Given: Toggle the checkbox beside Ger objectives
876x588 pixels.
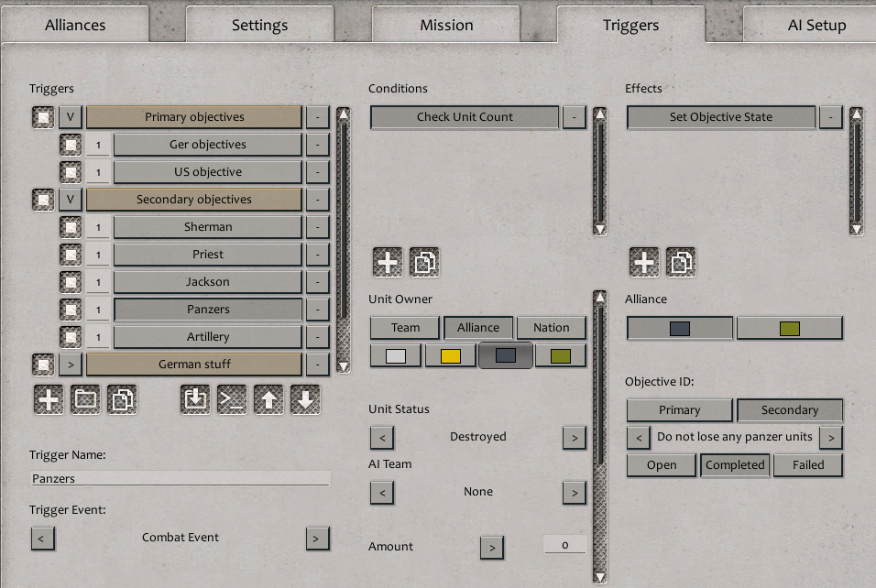Looking at the screenshot, I should [71, 145].
